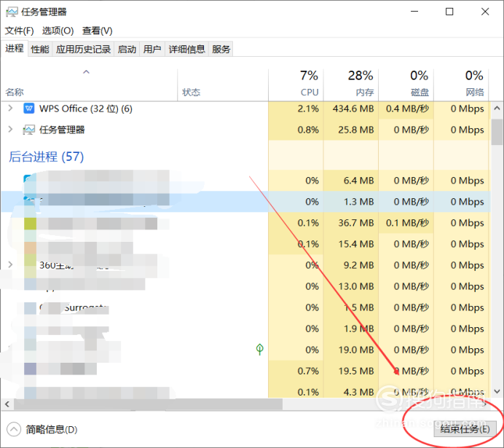Click the circled arrow beside 简略信息
Image resolution: width=504 pixels, height=448 pixels.
14,429
